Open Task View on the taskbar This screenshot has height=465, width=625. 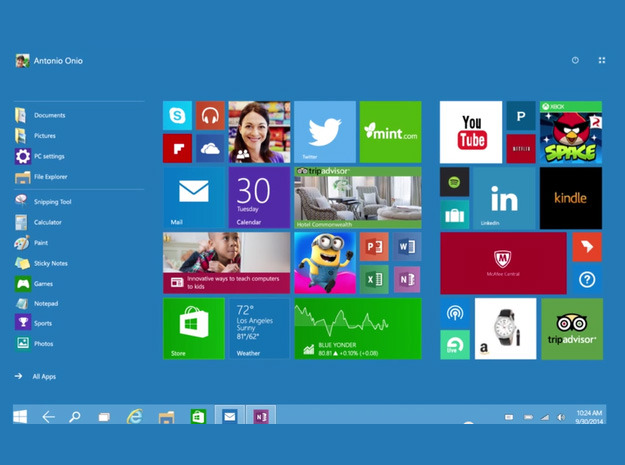click(104, 417)
